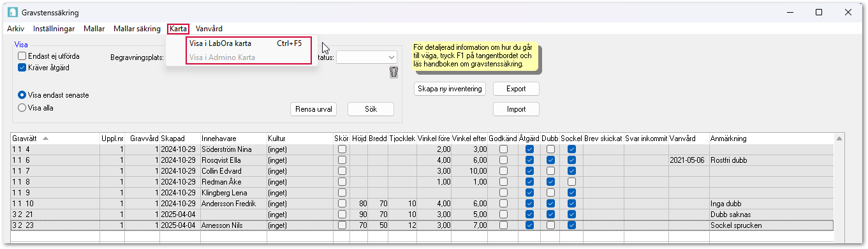Click the Gravstenssäkring app icon in title bar

12,12
